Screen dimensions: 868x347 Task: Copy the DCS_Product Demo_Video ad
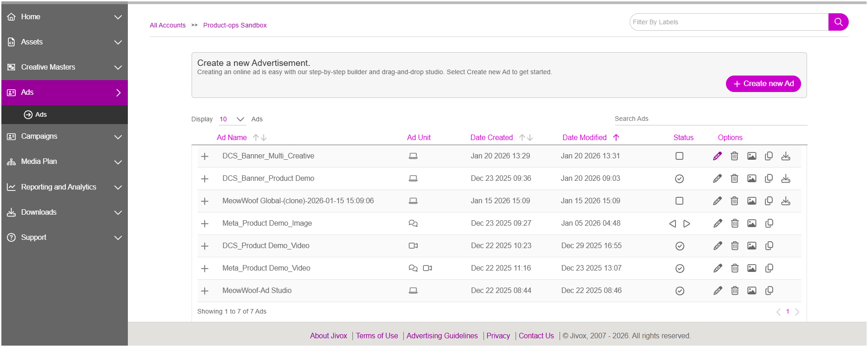click(769, 246)
